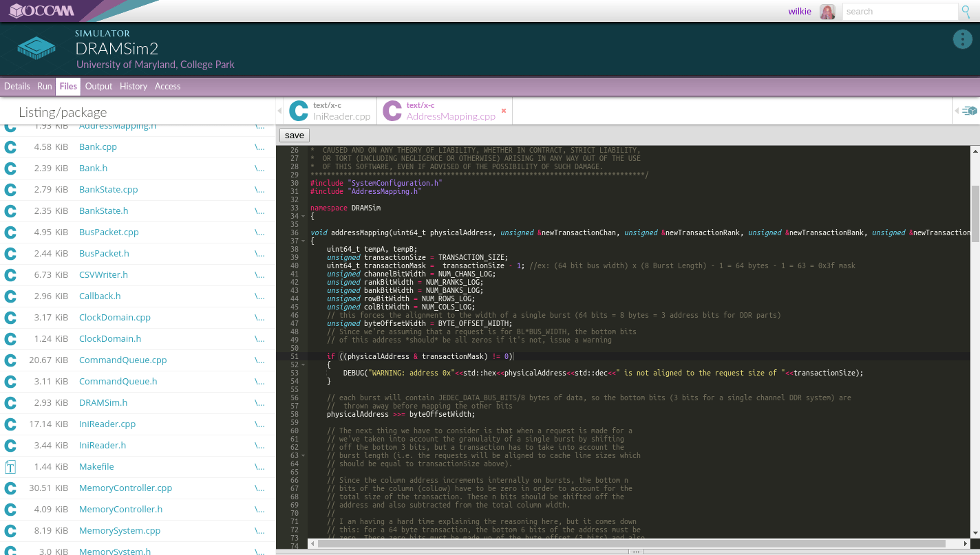Image resolution: width=980 pixels, height=555 pixels.
Task: Place cursor on line 51 if statement
Action: tap(420, 356)
